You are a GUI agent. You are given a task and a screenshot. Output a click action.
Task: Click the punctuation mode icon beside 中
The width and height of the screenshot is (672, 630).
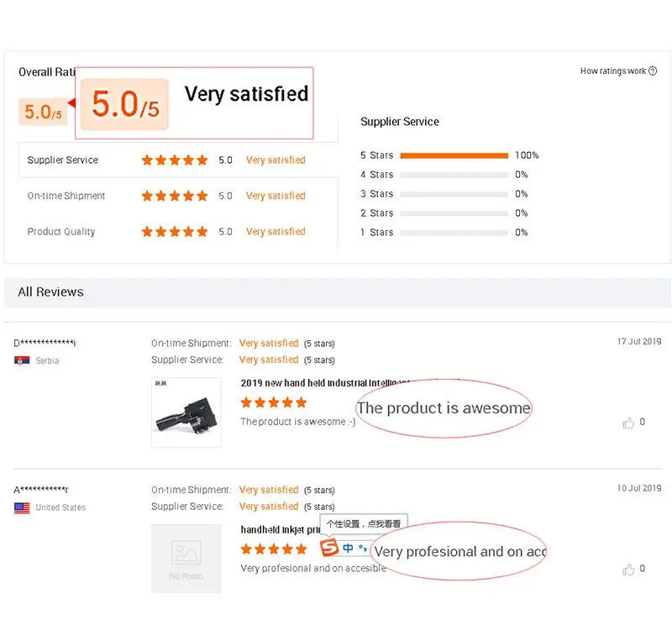(x=363, y=549)
